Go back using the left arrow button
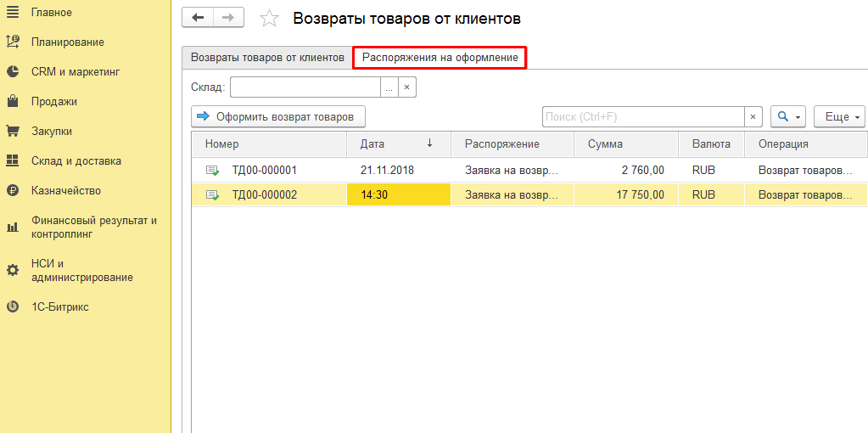The width and height of the screenshot is (868, 433). (x=198, y=18)
